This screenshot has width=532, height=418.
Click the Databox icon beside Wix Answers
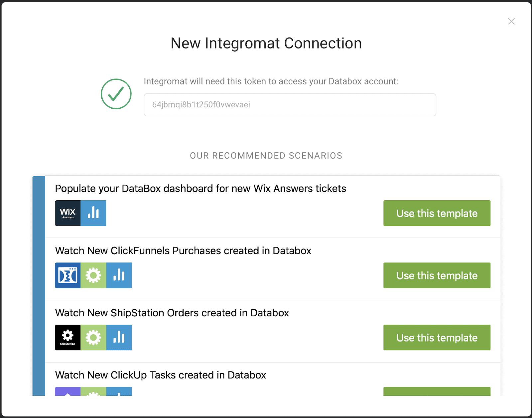click(93, 213)
